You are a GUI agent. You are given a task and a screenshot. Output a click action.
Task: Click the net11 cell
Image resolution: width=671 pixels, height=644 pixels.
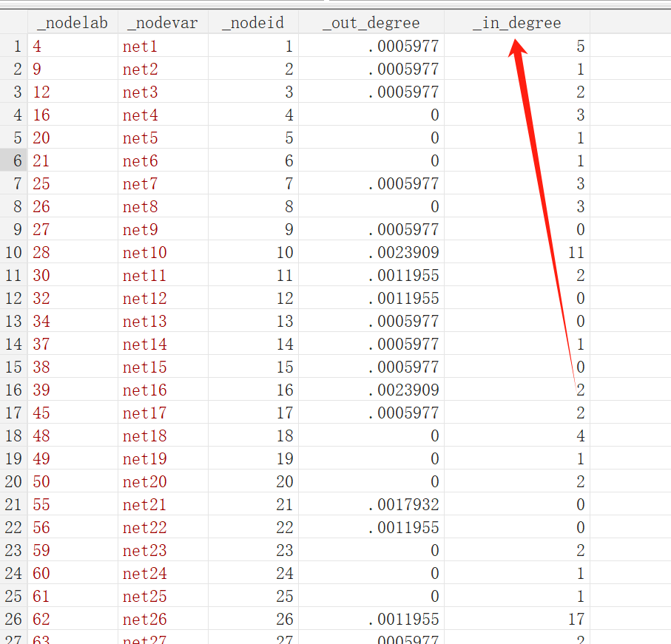[x=163, y=275]
